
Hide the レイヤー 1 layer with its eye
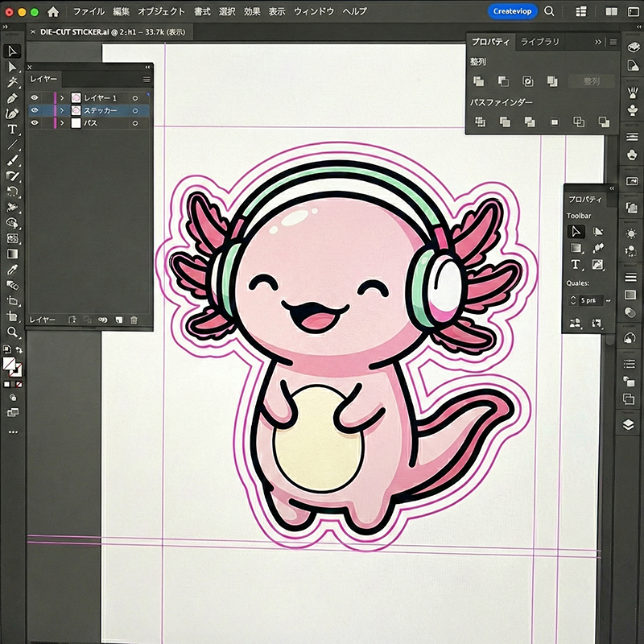[x=35, y=98]
